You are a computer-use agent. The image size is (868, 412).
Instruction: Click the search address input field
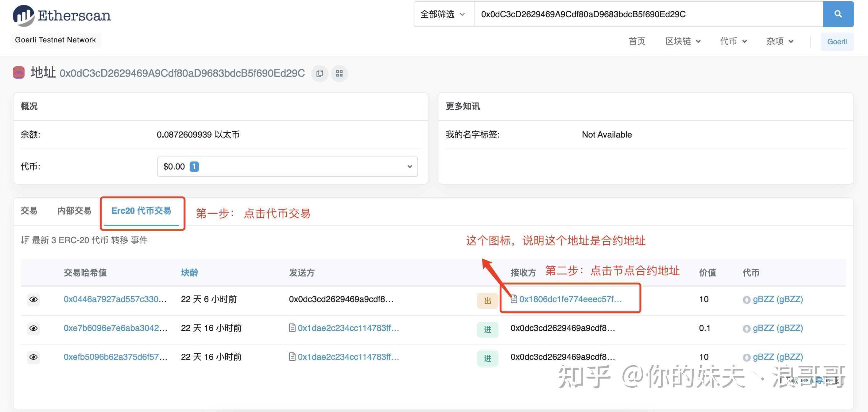tap(649, 14)
